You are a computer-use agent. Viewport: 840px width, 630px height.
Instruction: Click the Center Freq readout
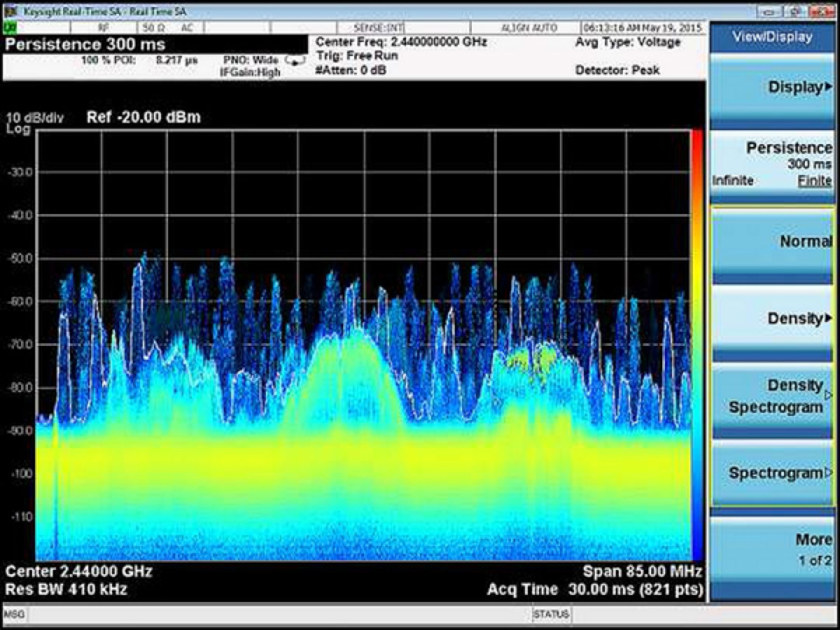401,42
